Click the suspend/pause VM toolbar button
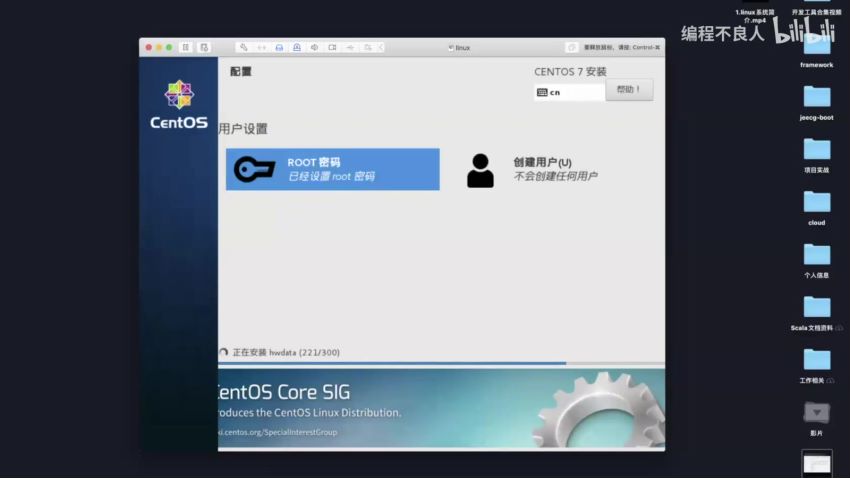Screen dimensions: 850x478 tap(185, 48)
